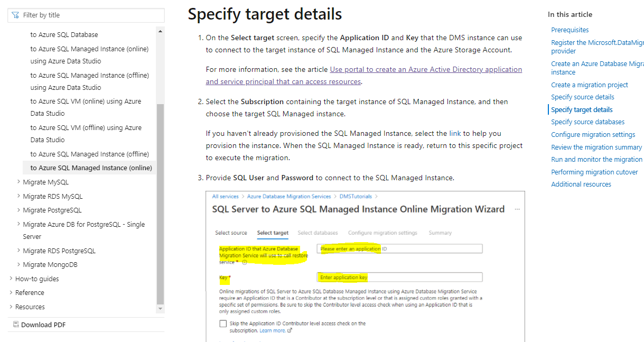Click 'DMSTutorials' breadcrumb
This screenshot has width=644, height=342.
click(x=356, y=197)
